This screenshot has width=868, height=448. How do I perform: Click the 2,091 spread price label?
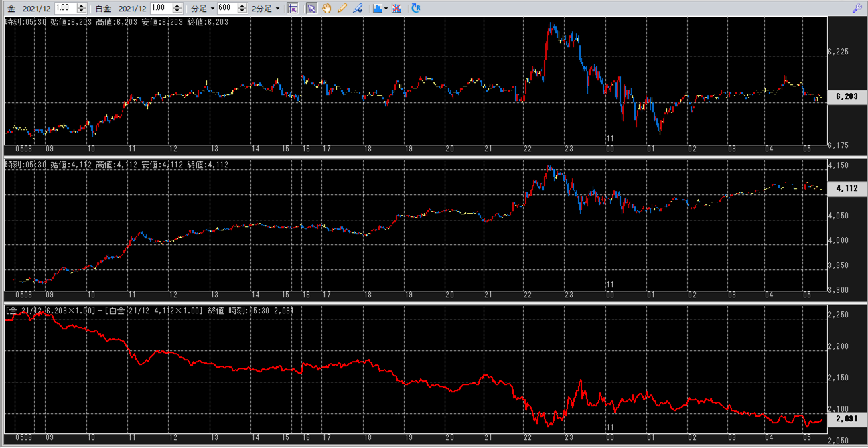click(847, 418)
